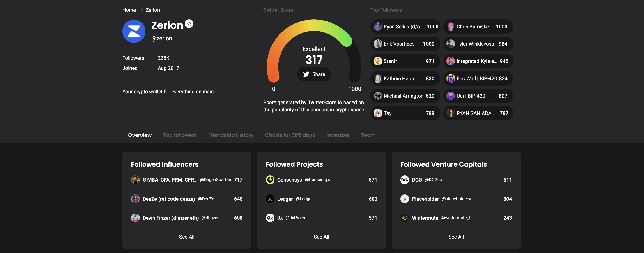Viewport: 644px width, 253px height.
Task: Open Tyler Winklevoss avatar
Action: pos(451,44)
